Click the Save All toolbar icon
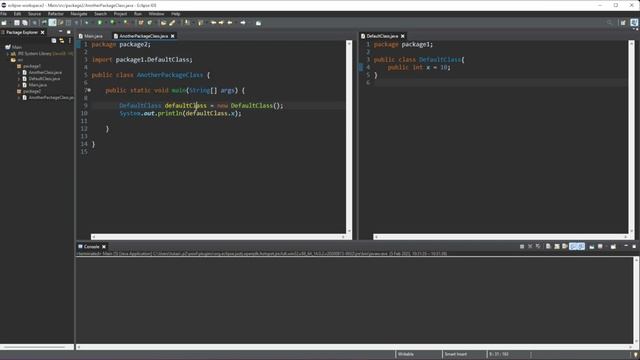 click(x=25, y=23)
